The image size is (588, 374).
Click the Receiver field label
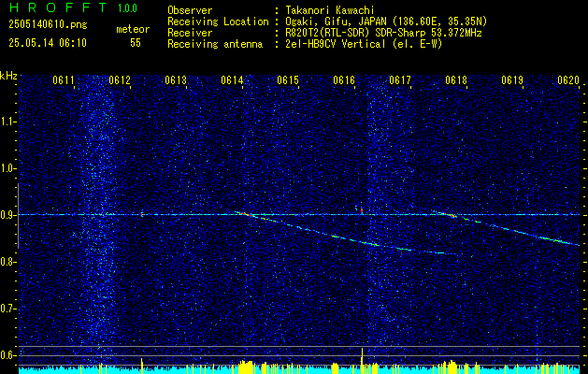(x=190, y=33)
